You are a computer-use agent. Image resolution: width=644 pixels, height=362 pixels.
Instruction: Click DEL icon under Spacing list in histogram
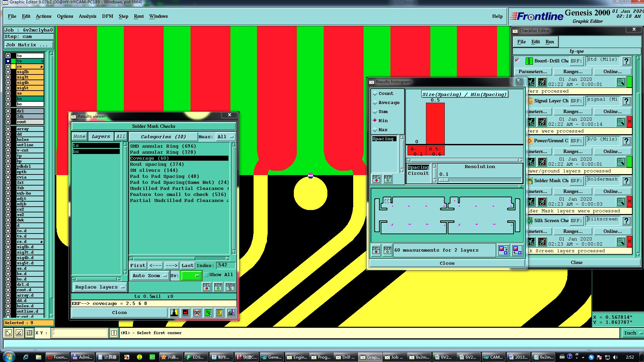(x=376, y=178)
